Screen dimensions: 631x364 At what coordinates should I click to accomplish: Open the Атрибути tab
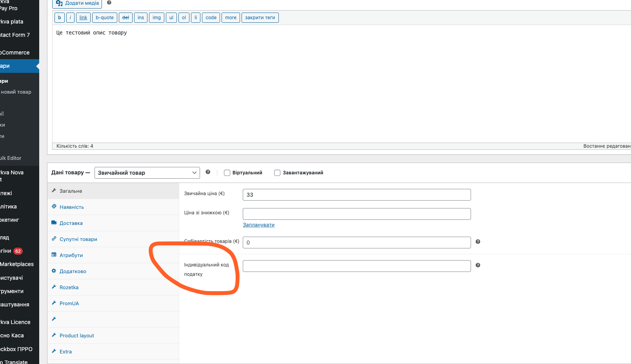[x=71, y=255]
